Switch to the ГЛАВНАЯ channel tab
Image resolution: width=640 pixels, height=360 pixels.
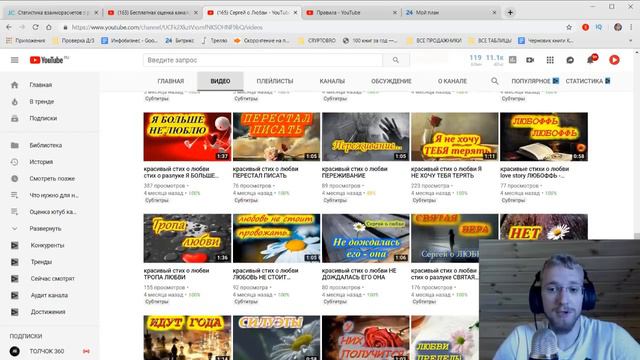[x=171, y=81]
